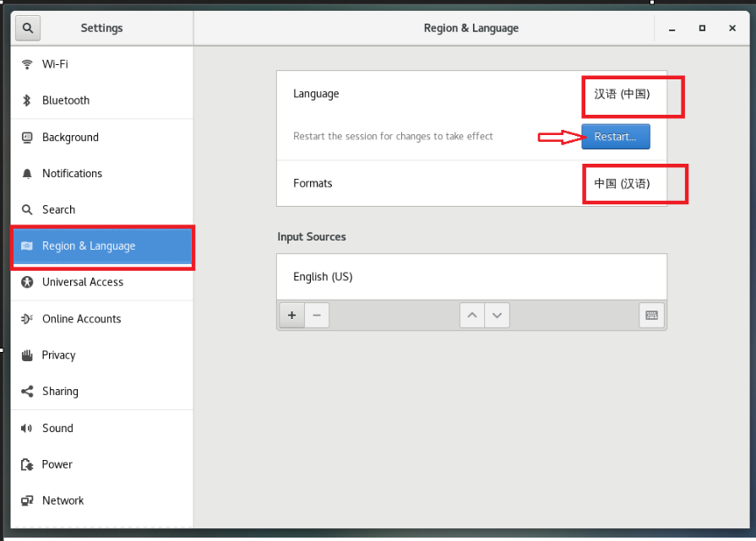Click the Search magnifier sidebar icon
Image resolution: width=756 pixels, height=541 pixels.
click(27, 209)
